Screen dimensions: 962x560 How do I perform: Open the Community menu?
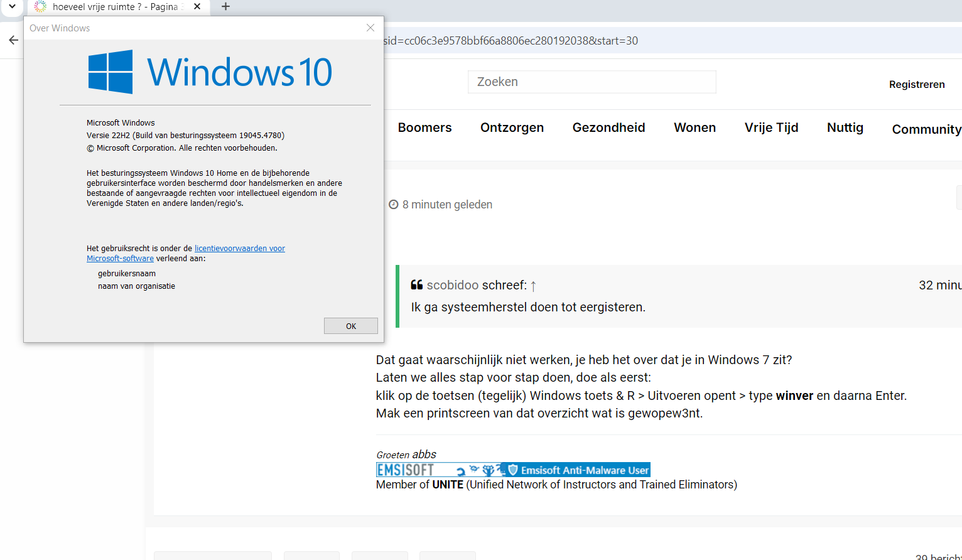[926, 129]
